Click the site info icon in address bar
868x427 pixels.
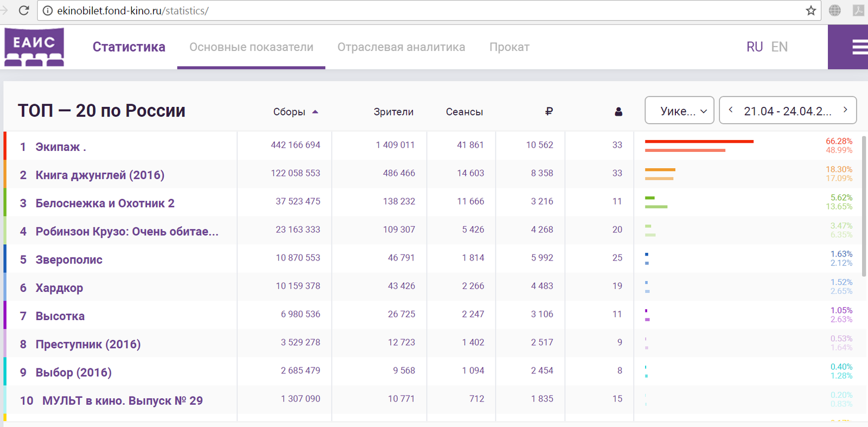48,10
